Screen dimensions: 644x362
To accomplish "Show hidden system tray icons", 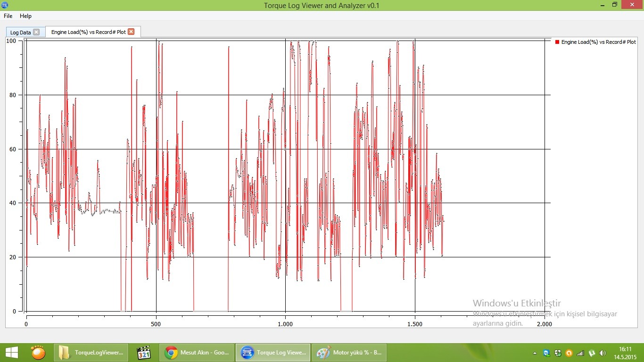I will 535,353.
